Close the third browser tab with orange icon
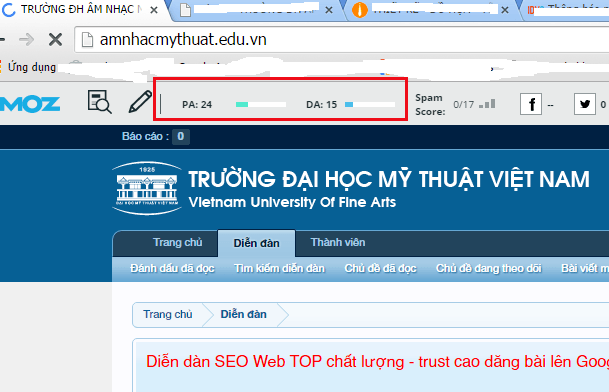The height and width of the screenshot is (392, 609). (x=505, y=10)
